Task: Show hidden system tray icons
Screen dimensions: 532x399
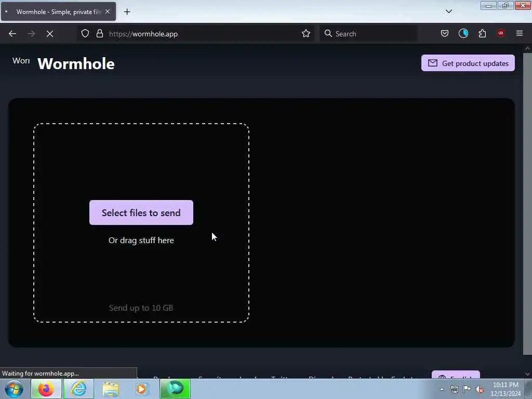Action: (x=442, y=389)
